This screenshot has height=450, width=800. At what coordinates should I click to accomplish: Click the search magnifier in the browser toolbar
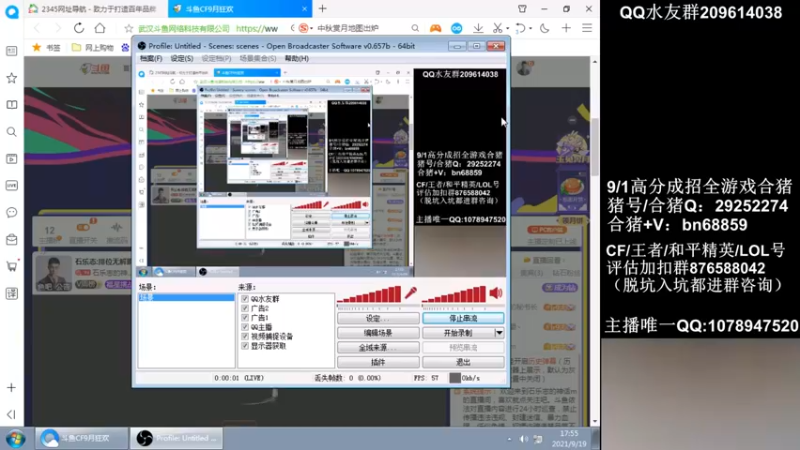click(x=415, y=28)
